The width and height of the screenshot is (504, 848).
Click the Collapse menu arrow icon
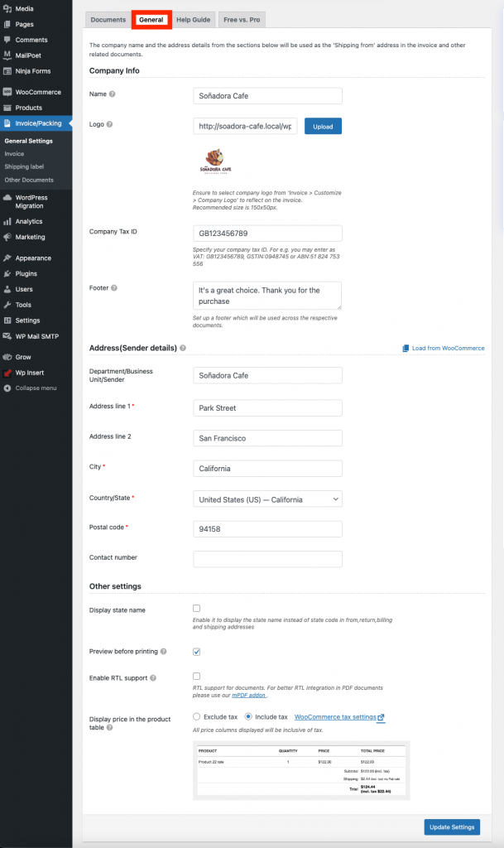pos(7,388)
